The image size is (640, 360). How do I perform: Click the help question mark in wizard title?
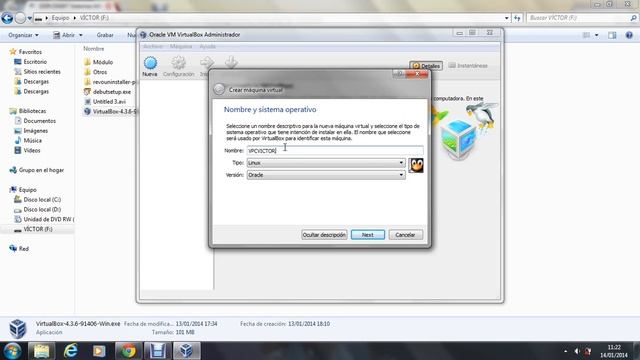point(400,74)
